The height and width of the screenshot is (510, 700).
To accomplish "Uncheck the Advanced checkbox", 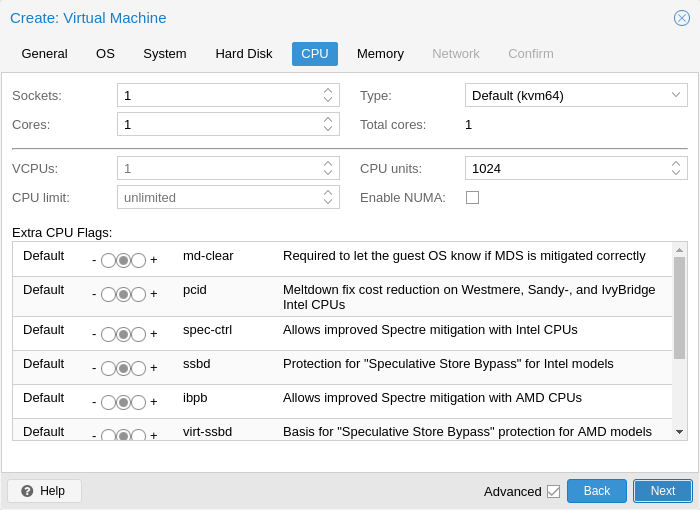I will 553,491.
